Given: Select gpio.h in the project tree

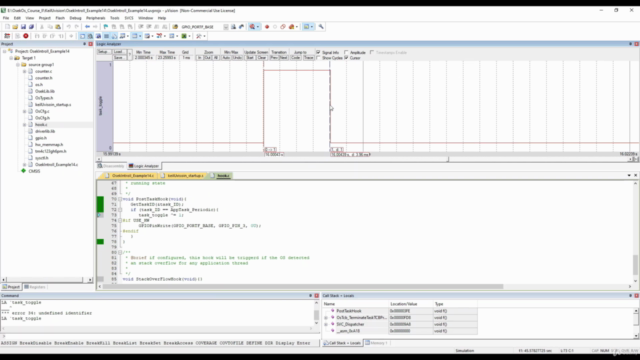Looking at the screenshot, I should pos(41,138).
